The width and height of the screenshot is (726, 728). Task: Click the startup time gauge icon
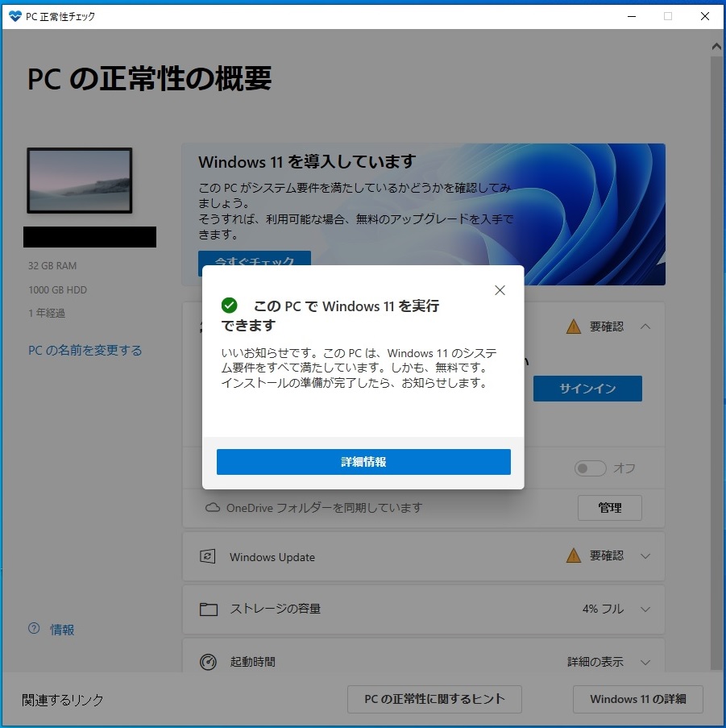coord(208,662)
